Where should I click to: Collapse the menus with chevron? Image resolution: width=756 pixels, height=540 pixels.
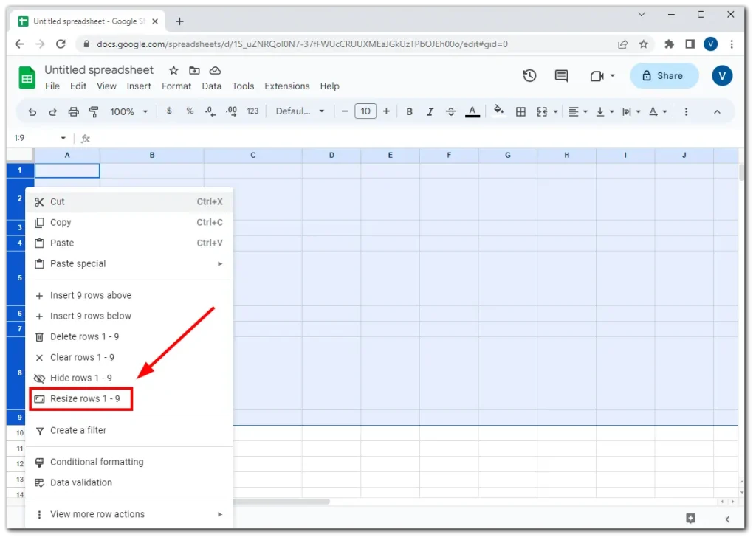pyautogui.click(x=717, y=111)
